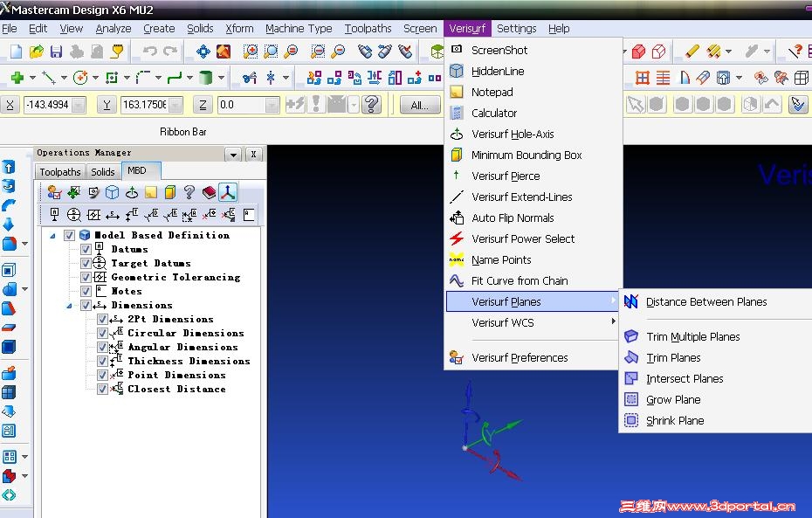Collapse the Dimensions tree node

tap(69, 306)
